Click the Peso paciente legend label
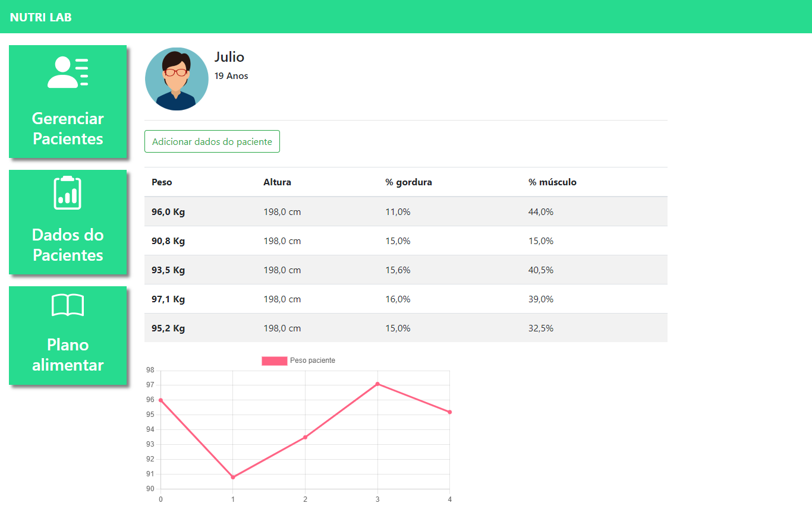This screenshot has width=812, height=506. 312,360
